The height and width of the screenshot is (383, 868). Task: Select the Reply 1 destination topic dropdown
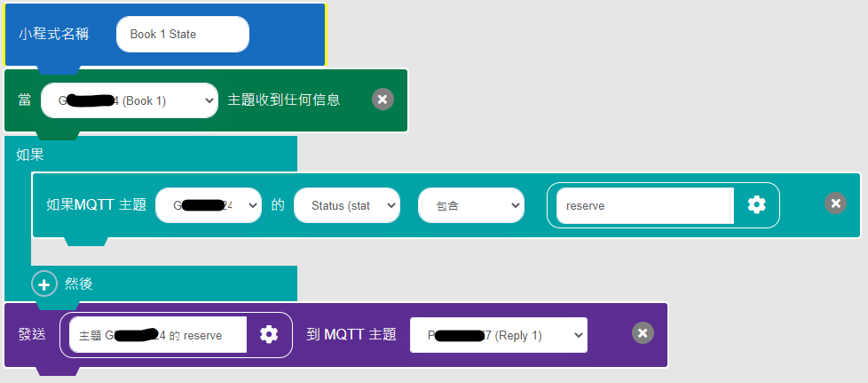pyautogui.click(x=499, y=335)
